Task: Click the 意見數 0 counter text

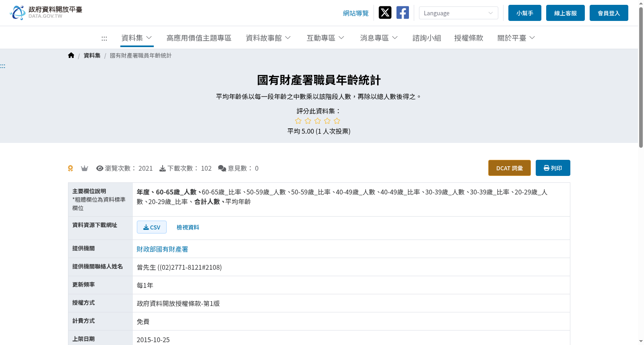Action: [x=243, y=168]
